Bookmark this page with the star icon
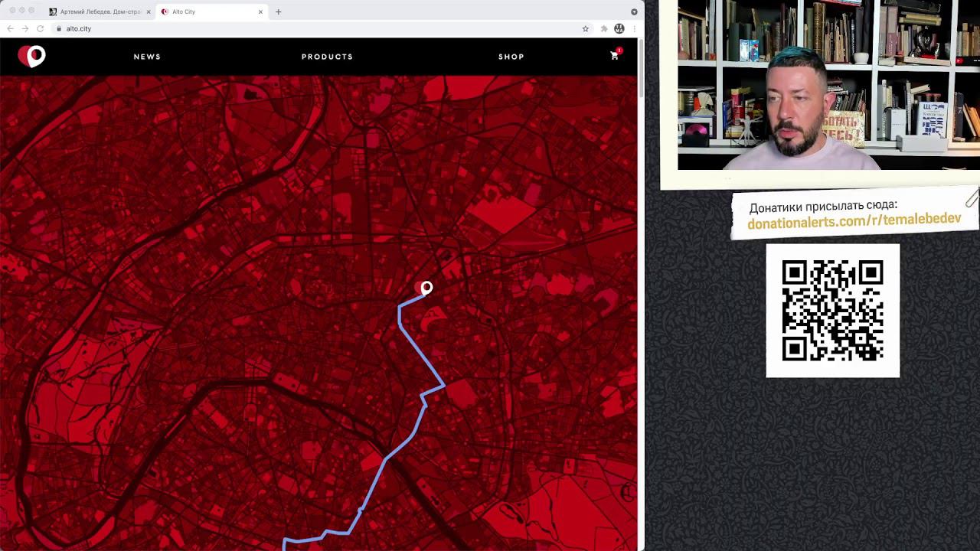 pos(586,28)
